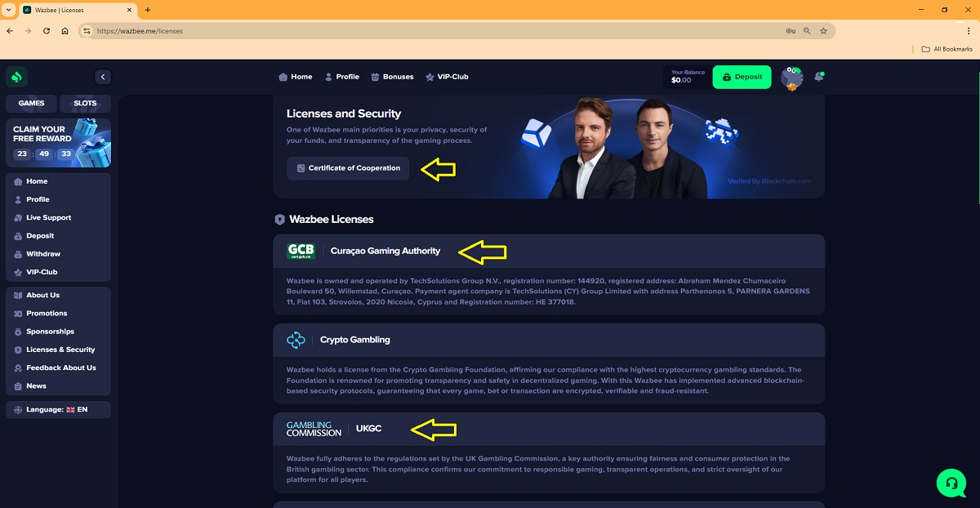
Task: Open Bonuses in the top navigation
Action: (392, 77)
